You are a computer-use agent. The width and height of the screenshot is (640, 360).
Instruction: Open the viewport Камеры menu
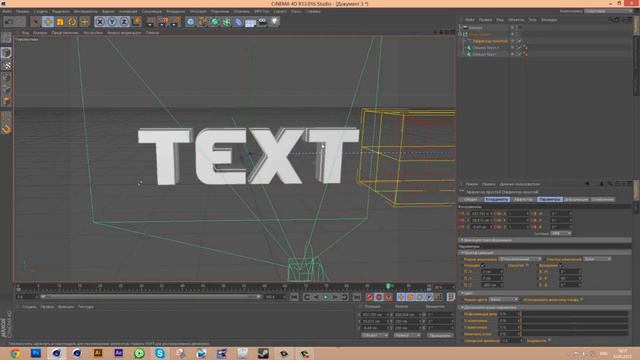pyautogui.click(x=40, y=33)
